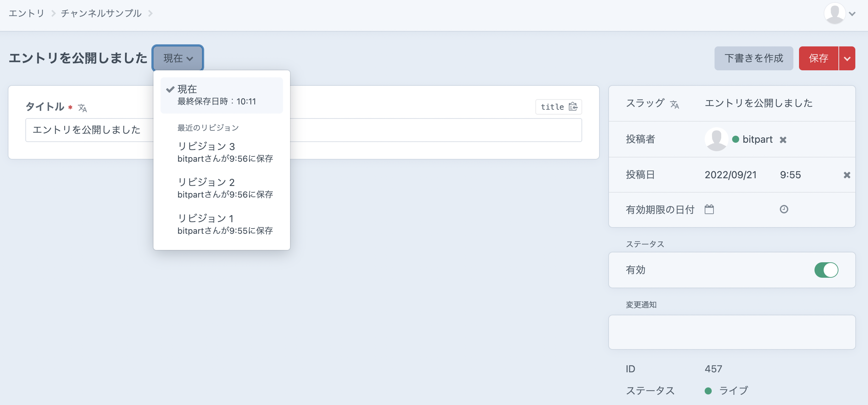Screen dimensions: 868x405
Task: Select the 現在 current revision entry
Action: (222, 95)
